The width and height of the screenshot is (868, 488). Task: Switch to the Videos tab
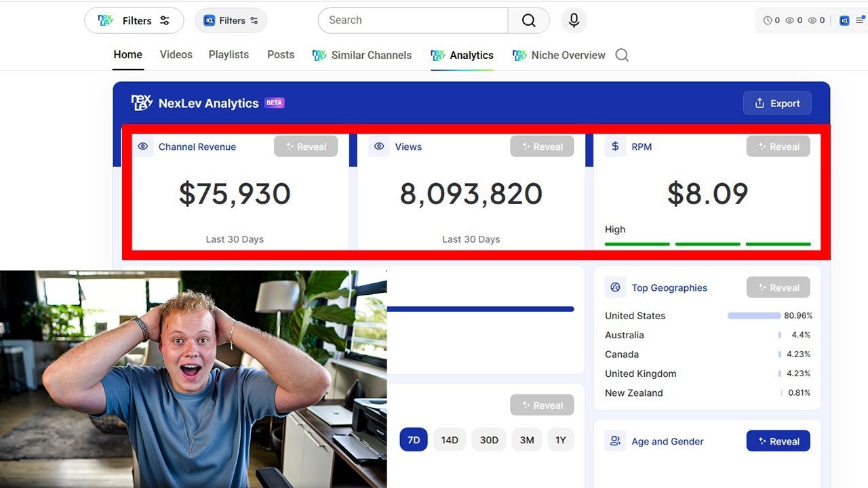(x=176, y=55)
